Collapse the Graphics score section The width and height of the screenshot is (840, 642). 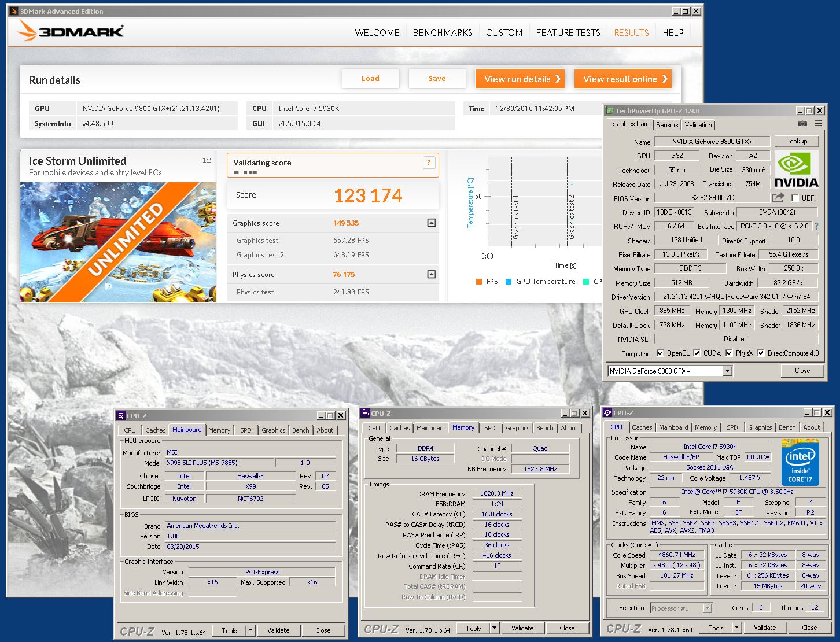tap(432, 223)
